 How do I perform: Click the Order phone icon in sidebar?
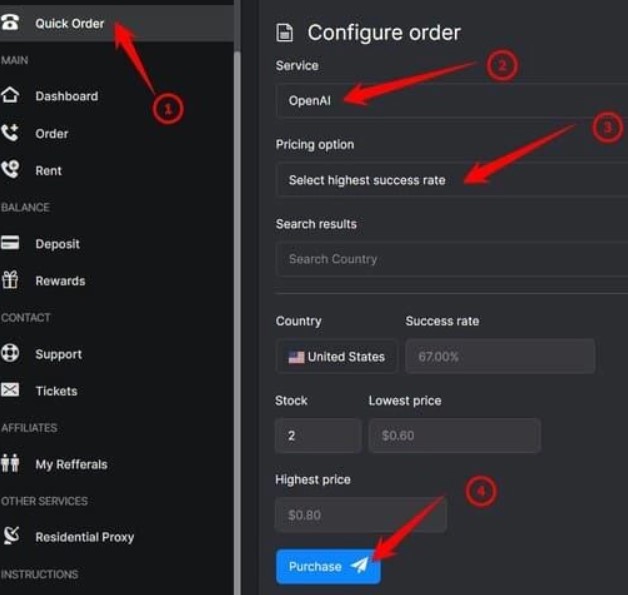tap(10, 133)
